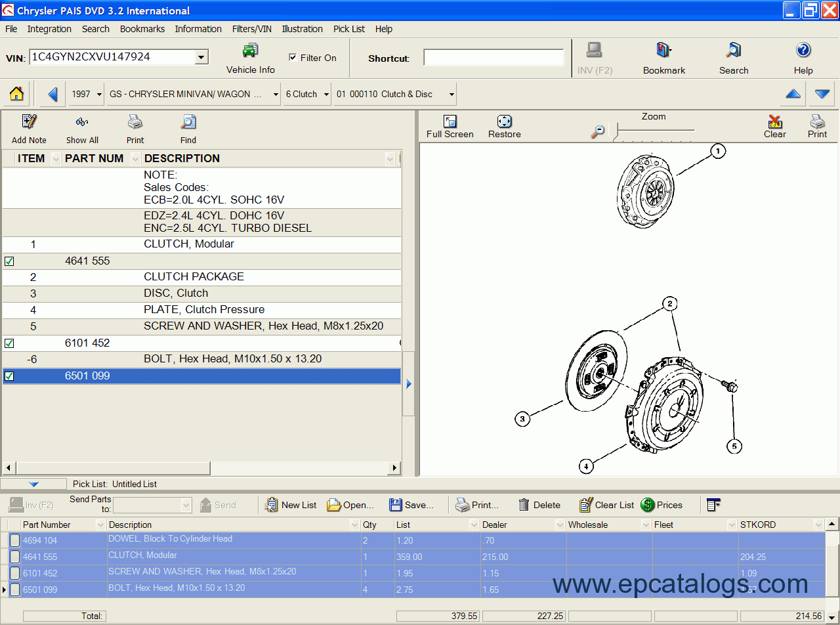The width and height of the screenshot is (840, 625).
Task: Open the GS - CHRYSLER MINIVAN model dropdown
Action: coord(275,95)
